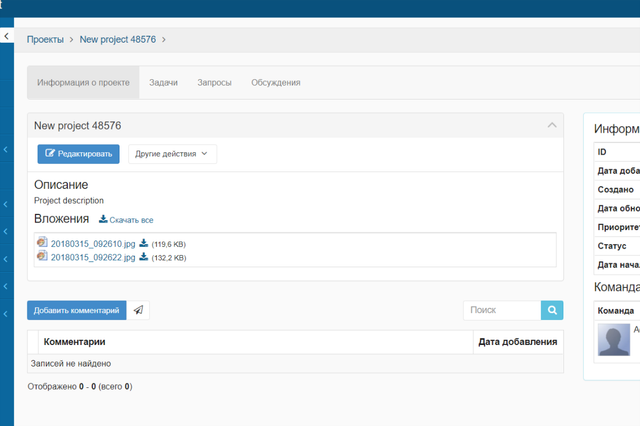Download icon for 20180315_092622.jpg

point(144,257)
